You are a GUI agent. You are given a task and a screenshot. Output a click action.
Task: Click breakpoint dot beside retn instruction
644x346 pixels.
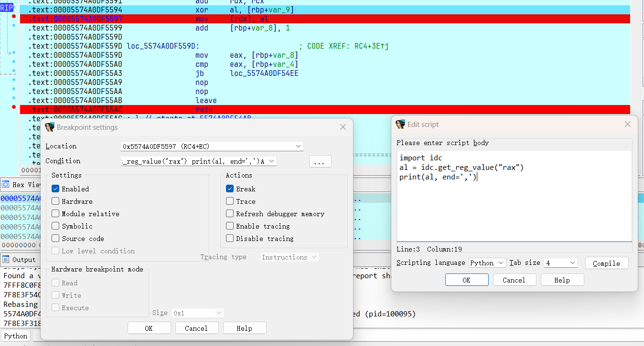[x=14, y=107]
